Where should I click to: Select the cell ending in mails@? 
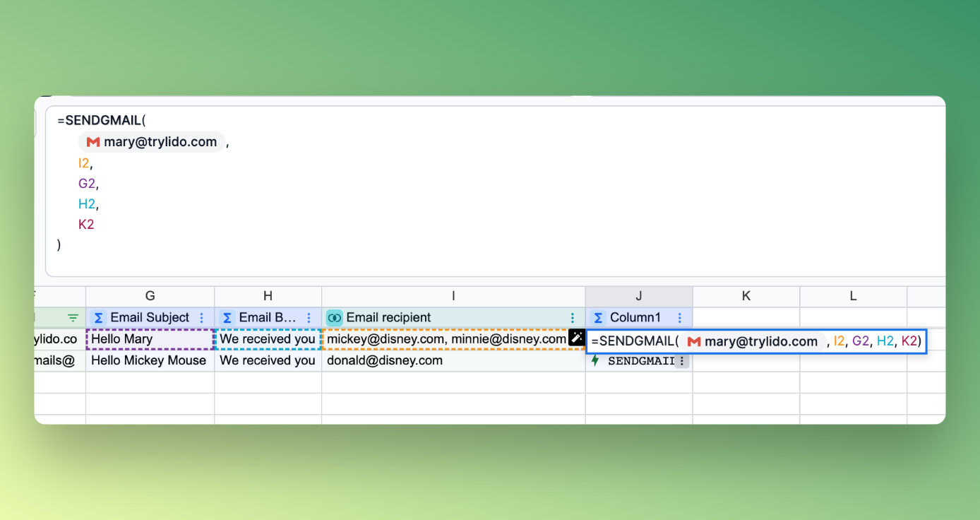click(60, 361)
